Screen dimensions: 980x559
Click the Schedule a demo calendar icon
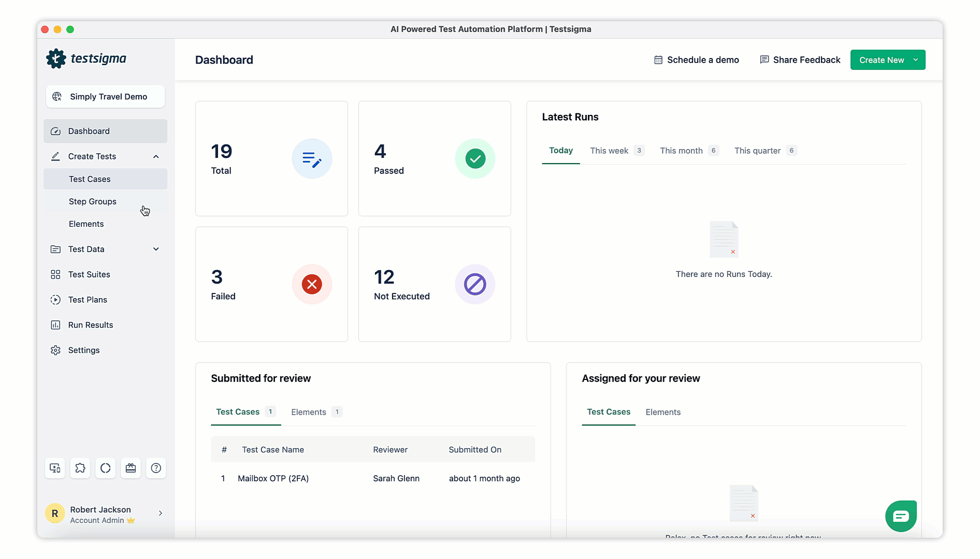click(x=658, y=60)
